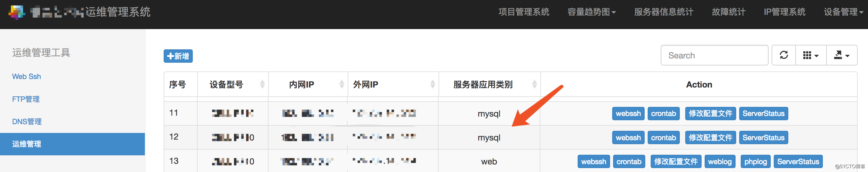
Task: Click 修改配置文件 button in row 13
Action: click(x=676, y=162)
